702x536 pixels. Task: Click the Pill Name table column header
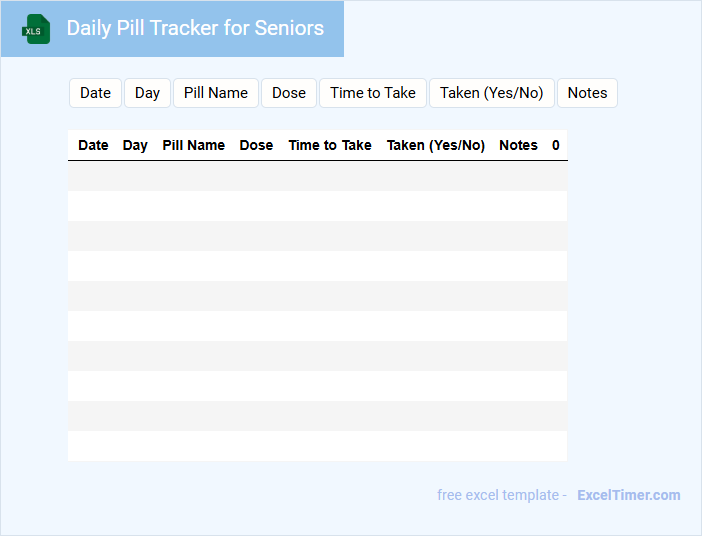coord(193,145)
